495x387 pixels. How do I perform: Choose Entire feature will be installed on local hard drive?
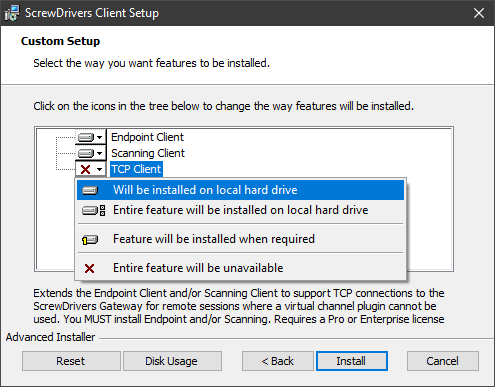240,210
